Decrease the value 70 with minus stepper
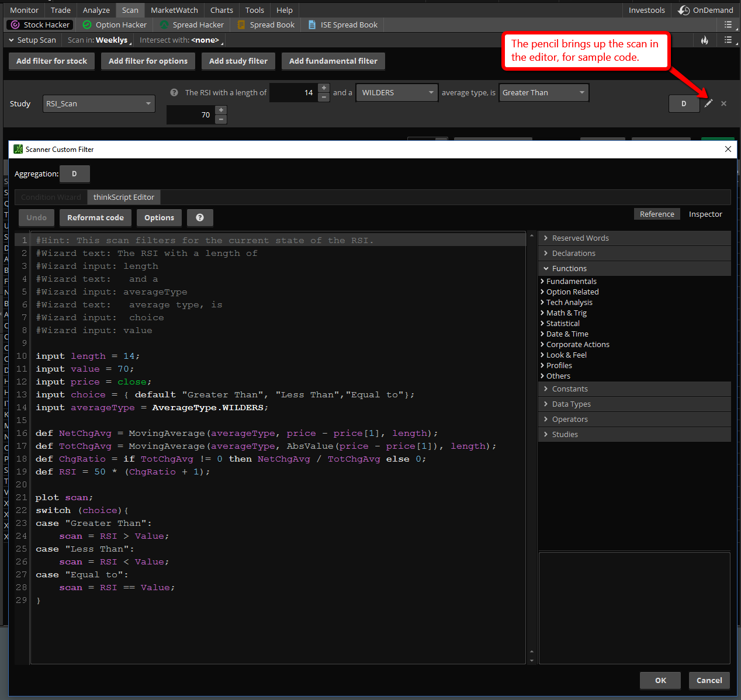This screenshot has height=700, width=741. pyautogui.click(x=221, y=119)
